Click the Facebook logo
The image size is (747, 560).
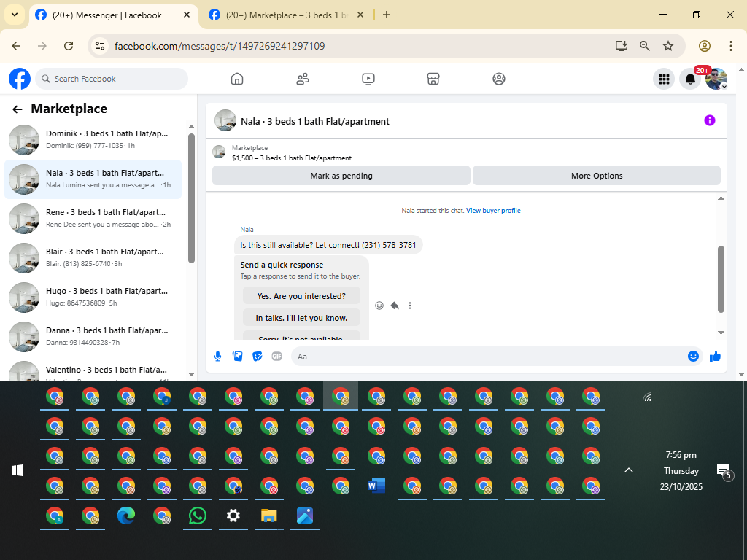20,79
